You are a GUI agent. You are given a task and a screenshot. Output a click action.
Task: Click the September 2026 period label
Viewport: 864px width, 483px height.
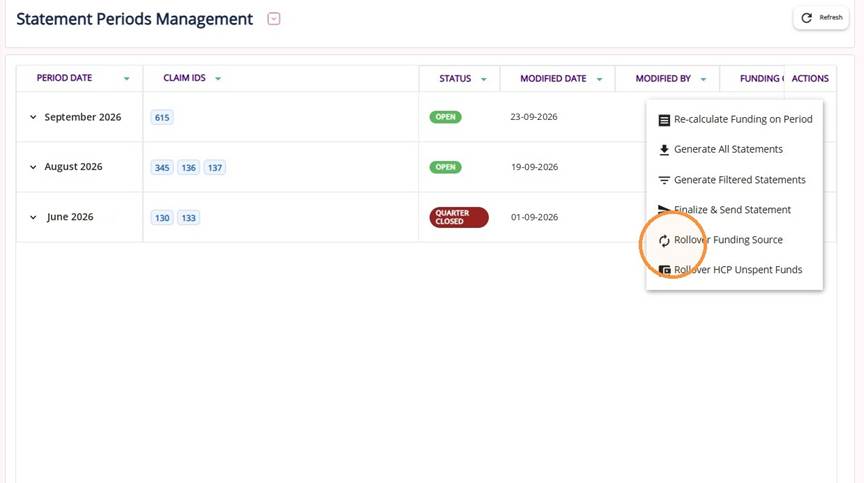pos(83,117)
